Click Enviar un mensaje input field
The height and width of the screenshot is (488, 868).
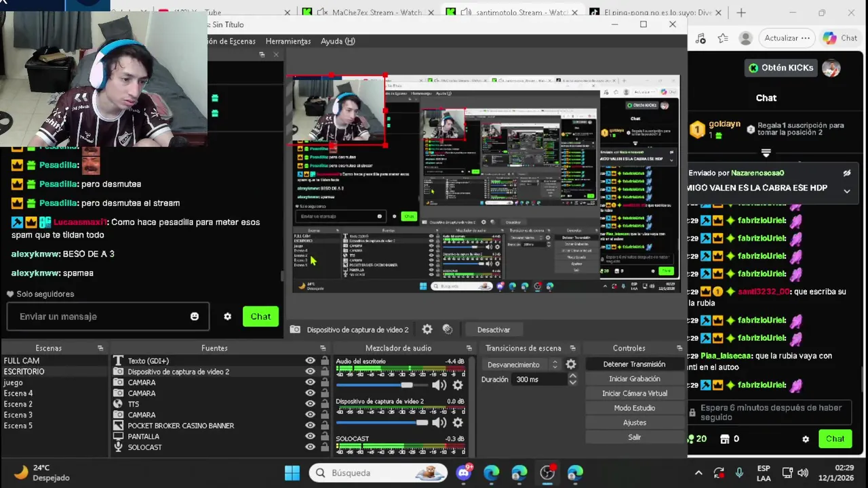[108, 317]
